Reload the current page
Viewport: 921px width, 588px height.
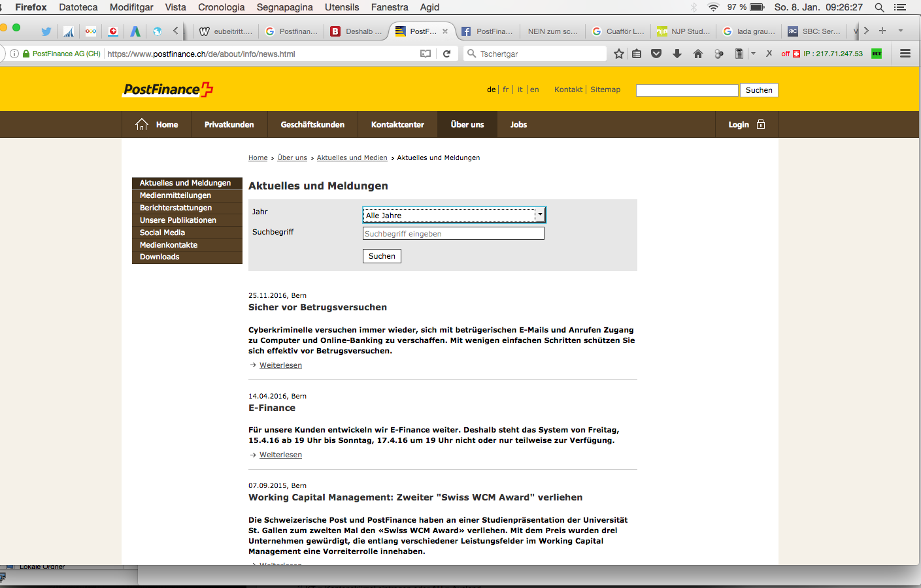click(x=447, y=54)
